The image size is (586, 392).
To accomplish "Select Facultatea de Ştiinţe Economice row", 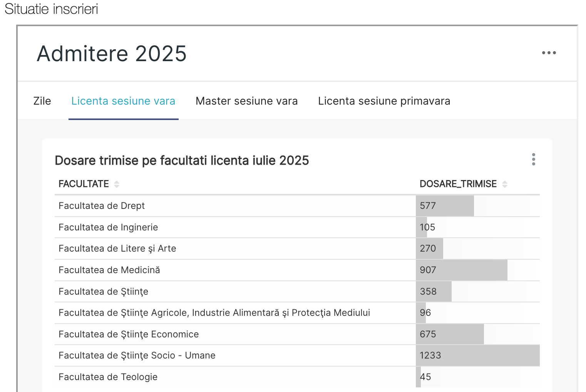I will [129, 334].
